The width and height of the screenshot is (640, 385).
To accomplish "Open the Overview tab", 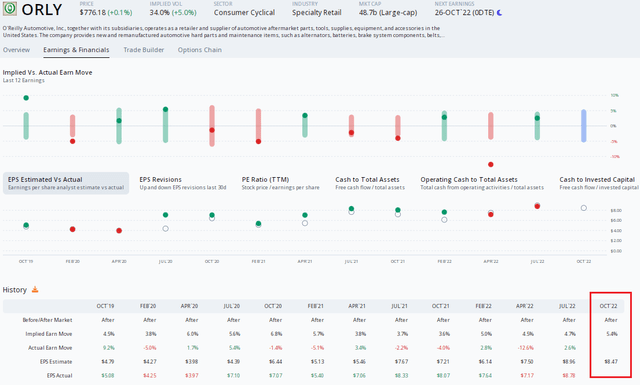I will (x=16, y=50).
